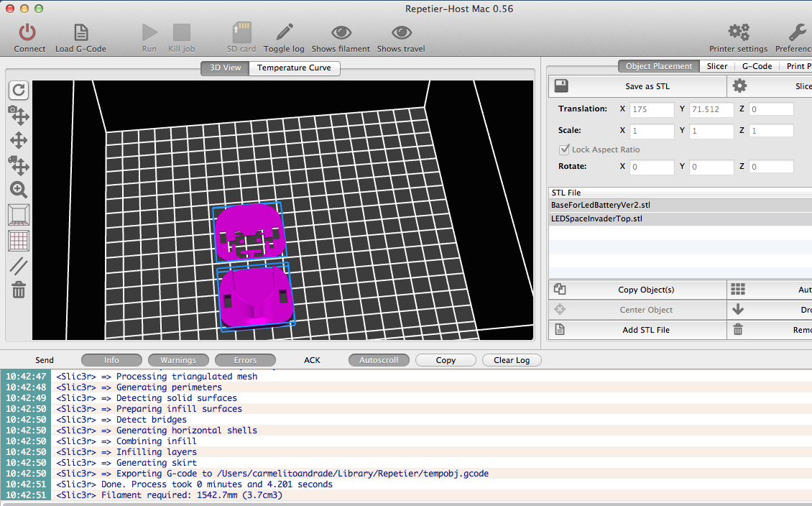Select LEDSpaceInvaderTop.stl in file list
This screenshot has width=812, height=506.
pyautogui.click(x=680, y=218)
